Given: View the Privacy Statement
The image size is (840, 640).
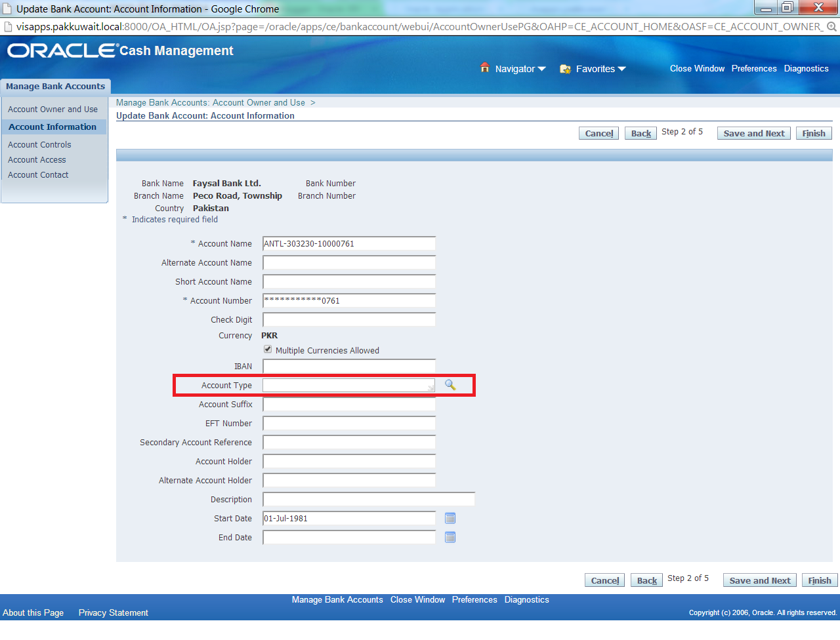Looking at the screenshot, I should pos(113,612).
